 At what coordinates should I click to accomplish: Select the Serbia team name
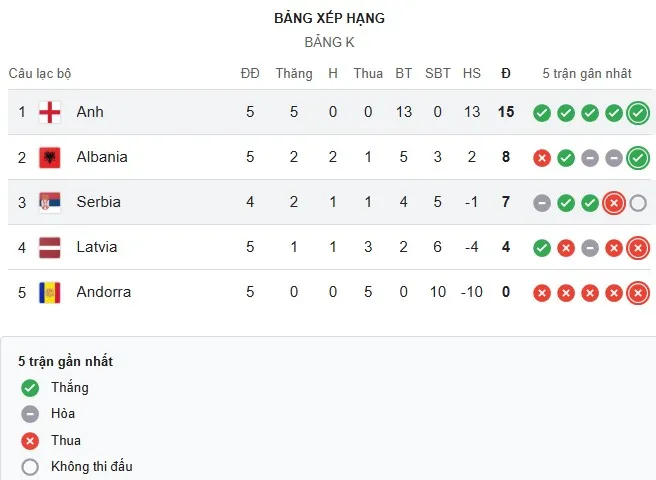pyautogui.click(x=98, y=202)
